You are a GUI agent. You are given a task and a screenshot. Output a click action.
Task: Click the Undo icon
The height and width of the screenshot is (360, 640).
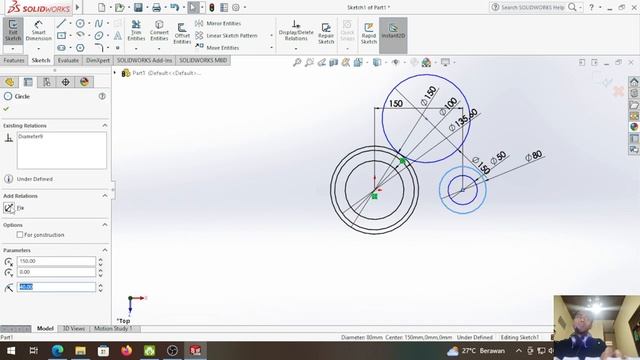click(174, 7)
